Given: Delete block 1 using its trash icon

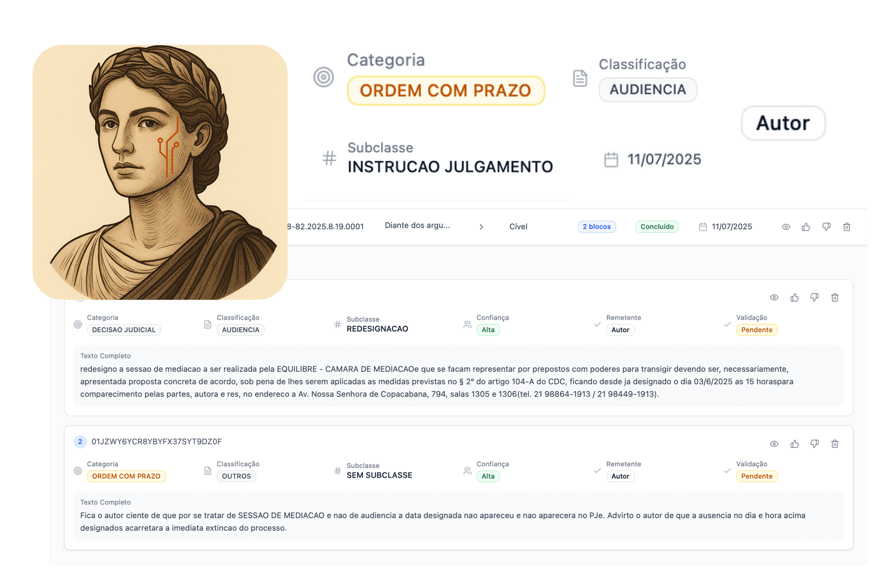Looking at the screenshot, I should point(835,297).
